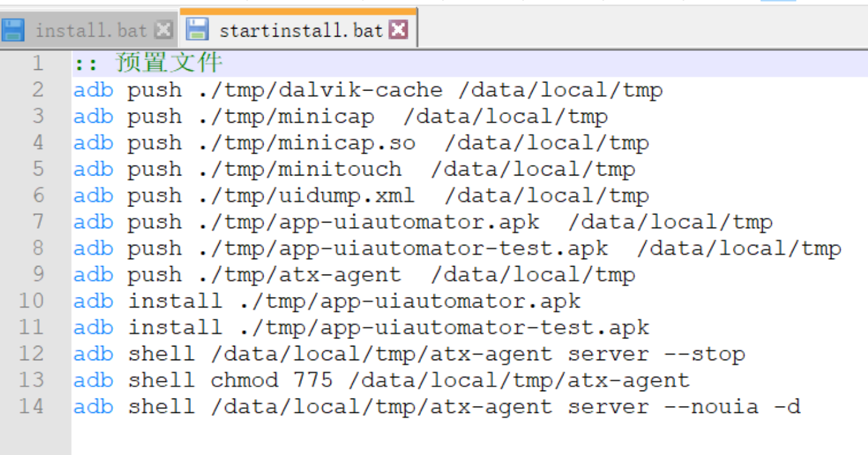Viewport: 868px width, 455px height.
Task: Click 775 on line 13
Action: [313, 380]
